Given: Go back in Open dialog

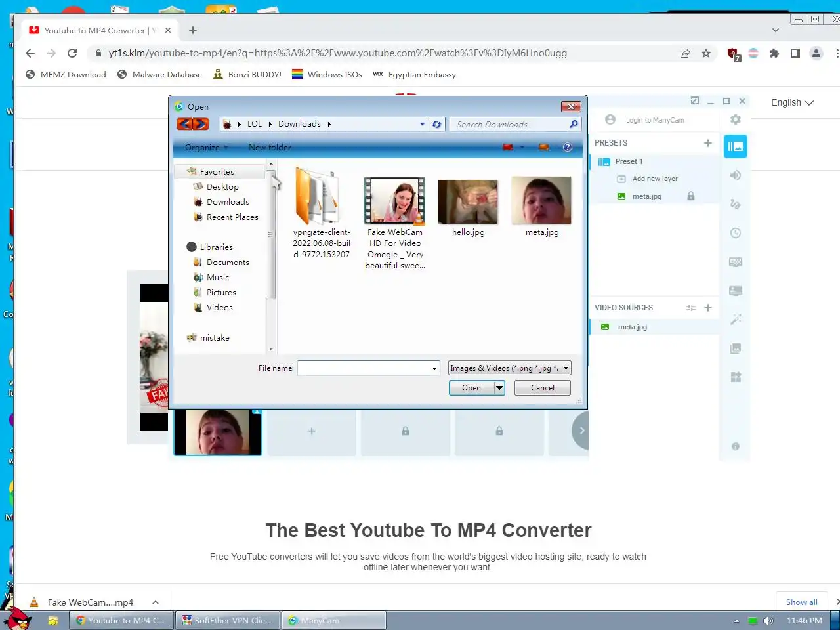Looking at the screenshot, I should 185,124.
